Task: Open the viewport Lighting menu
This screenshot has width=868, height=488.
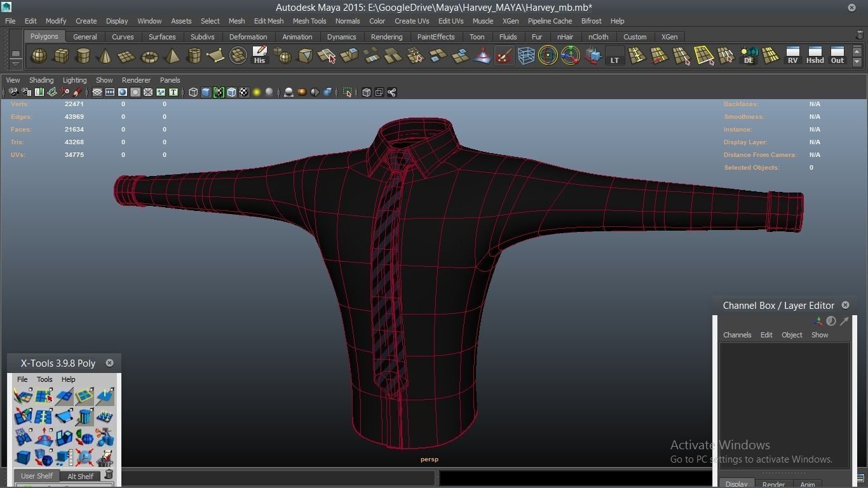Action: point(74,80)
